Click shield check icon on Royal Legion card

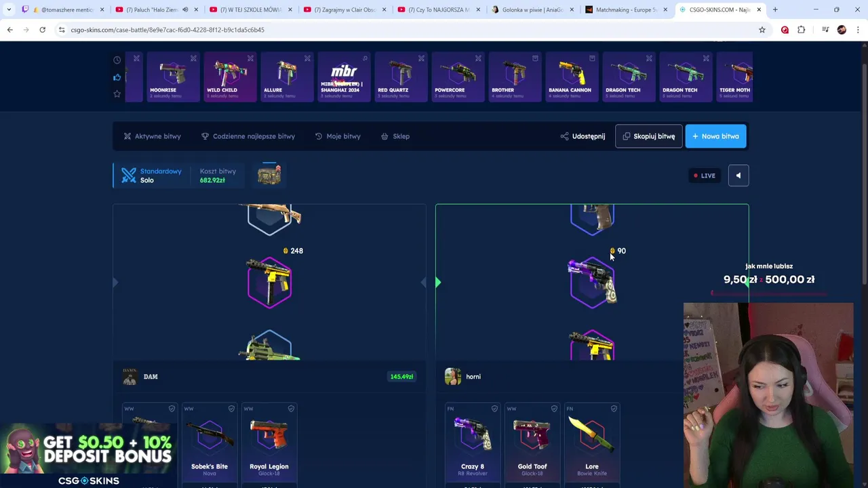pos(291,409)
